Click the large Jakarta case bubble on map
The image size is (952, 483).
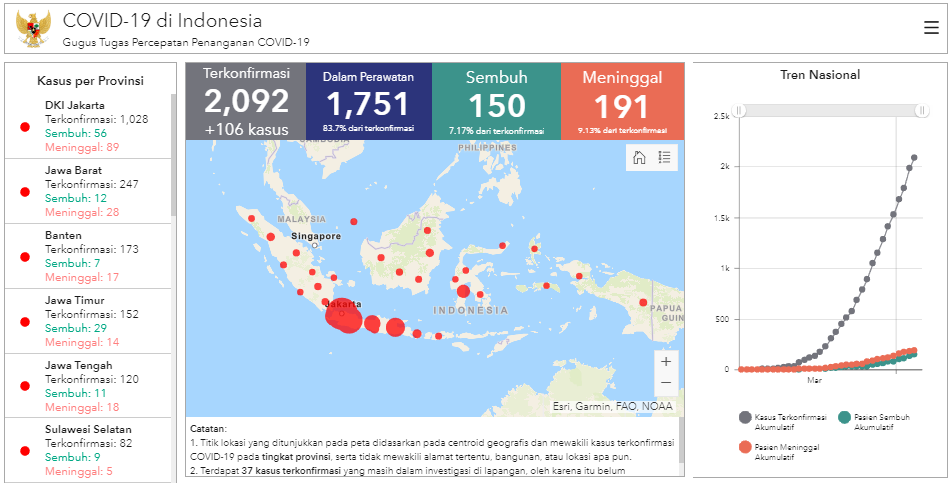pos(344,316)
